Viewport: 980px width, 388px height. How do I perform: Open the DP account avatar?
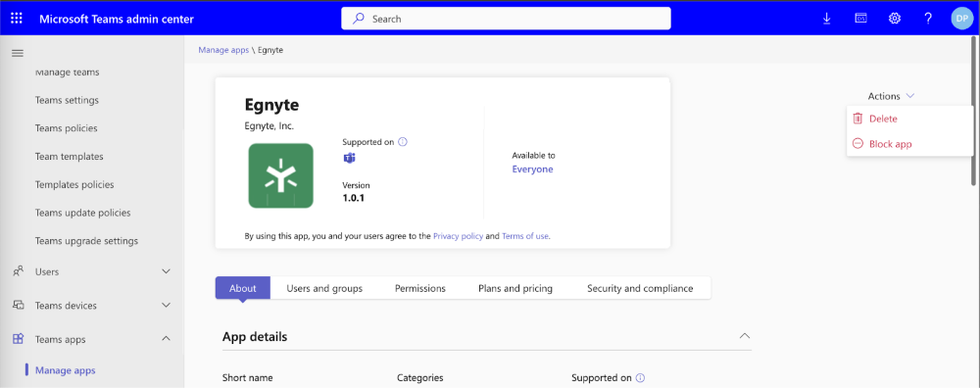pyautogui.click(x=961, y=19)
